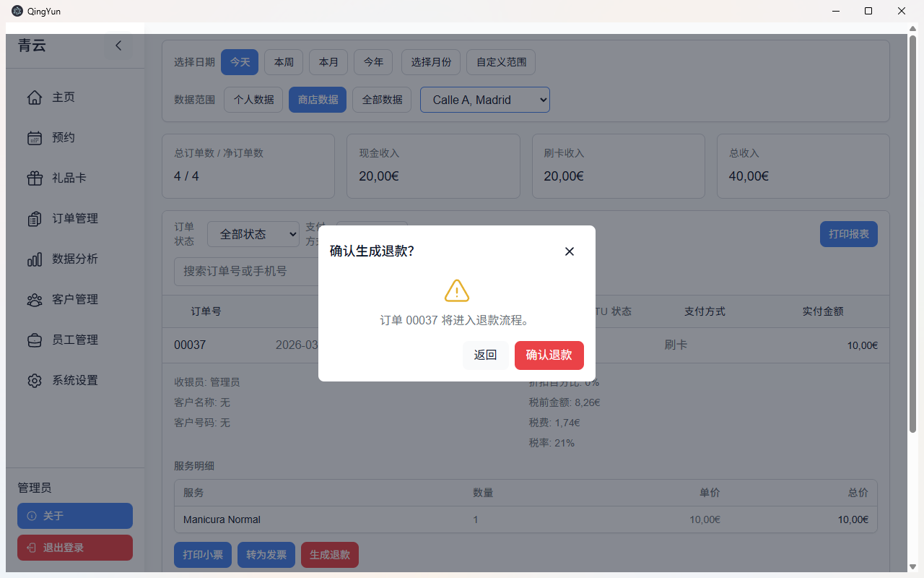Open the 预约 menu item
The image size is (924, 578).
tap(75, 138)
